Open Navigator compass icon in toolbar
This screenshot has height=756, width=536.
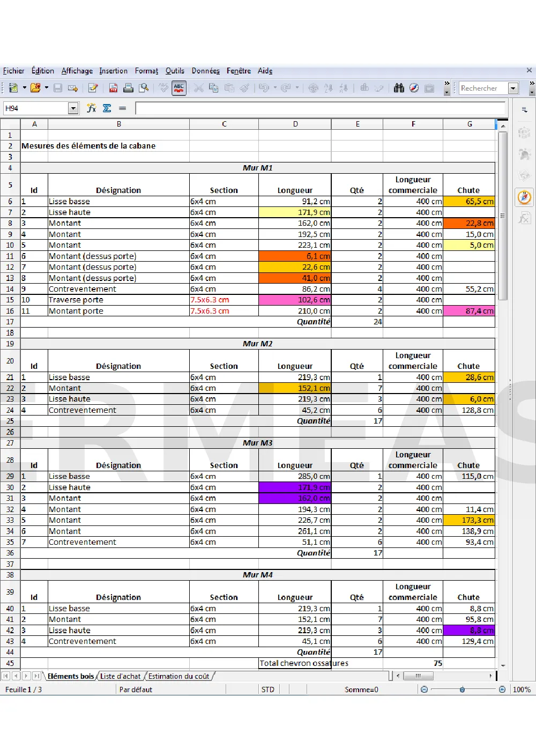[414, 88]
